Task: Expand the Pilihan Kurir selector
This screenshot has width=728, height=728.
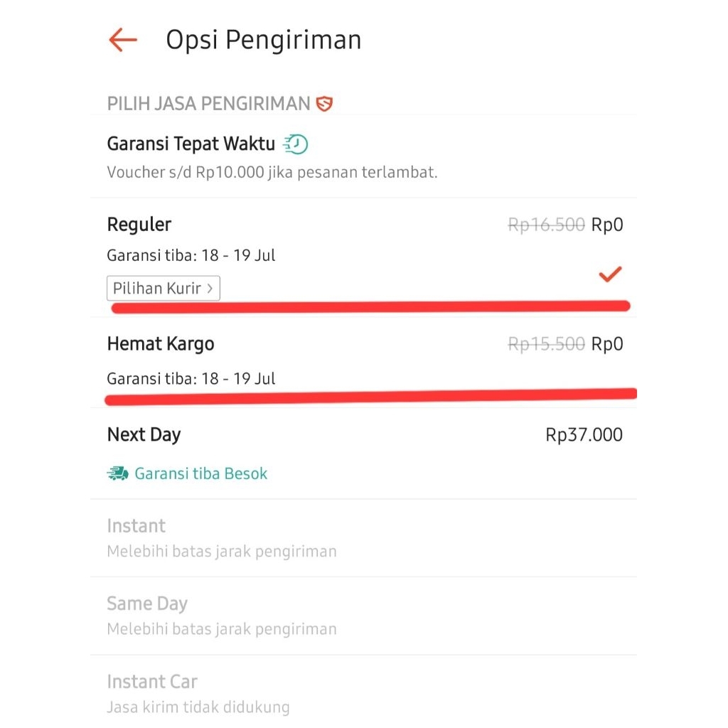Action: (163, 288)
